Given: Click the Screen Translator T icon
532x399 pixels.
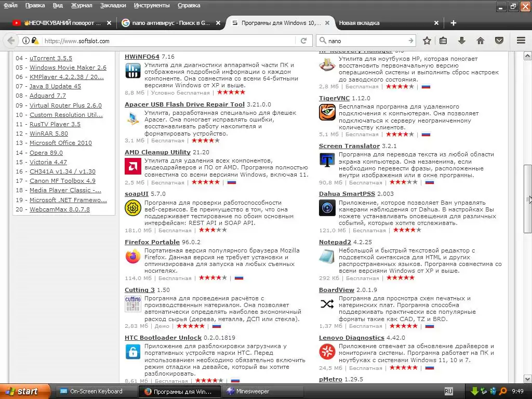Looking at the screenshot, I should [x=327, y=160].
